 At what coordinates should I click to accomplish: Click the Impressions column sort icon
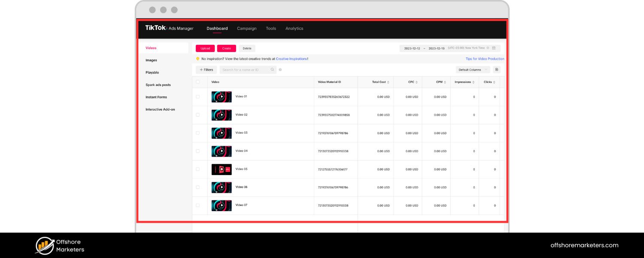[474, 82]
